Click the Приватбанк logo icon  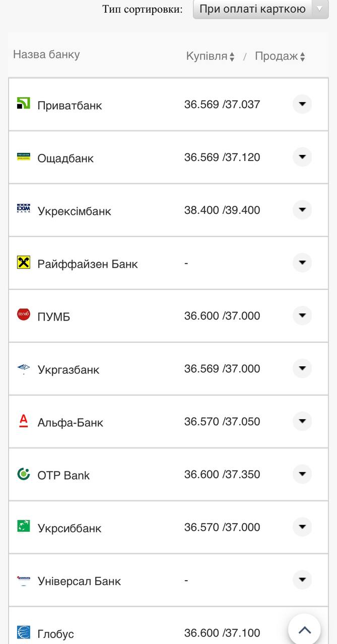point(24,104)
